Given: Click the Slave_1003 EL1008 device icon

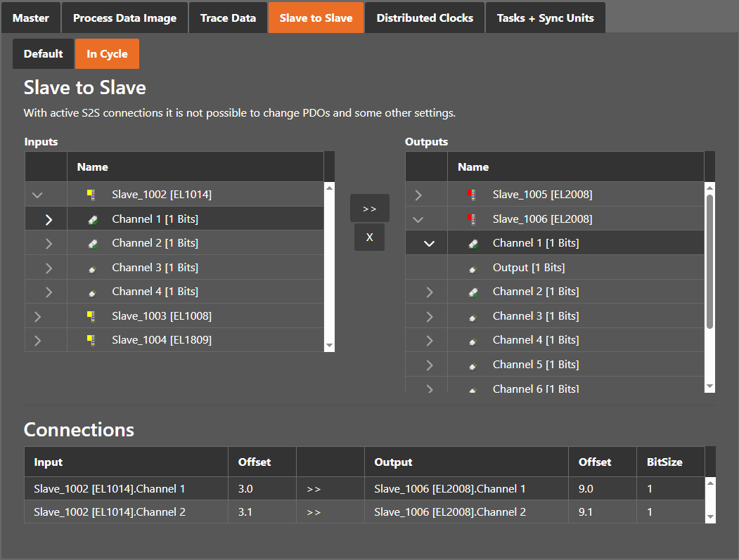Looking at the screenshot, I should pos(90,316).
